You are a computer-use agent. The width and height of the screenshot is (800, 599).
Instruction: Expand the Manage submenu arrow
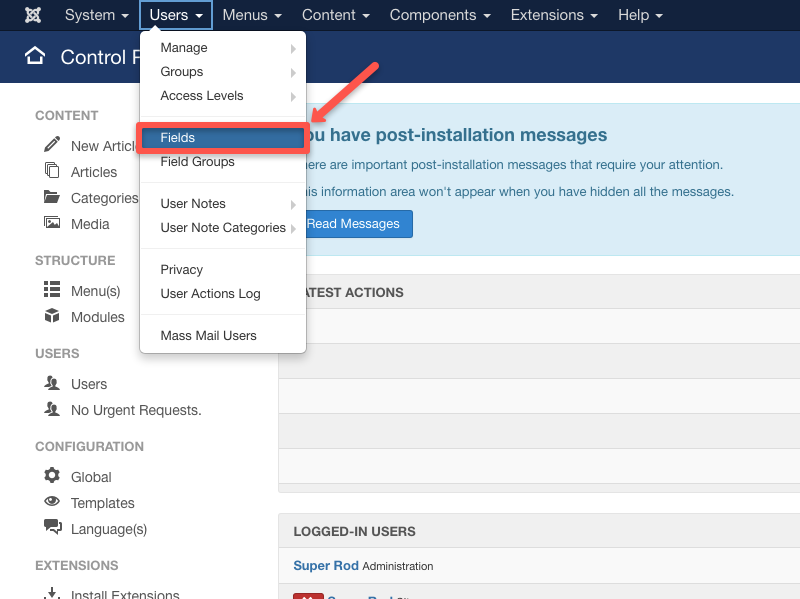coord(294,47)
